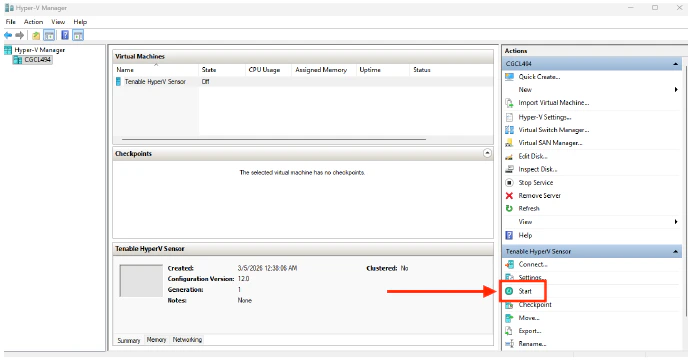Switch to the Networking tab
Screen dimensions: 693x360
(187, 339)
